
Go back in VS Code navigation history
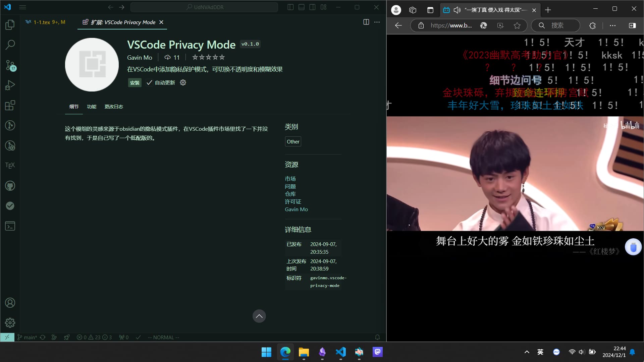[x=110, y=7]
